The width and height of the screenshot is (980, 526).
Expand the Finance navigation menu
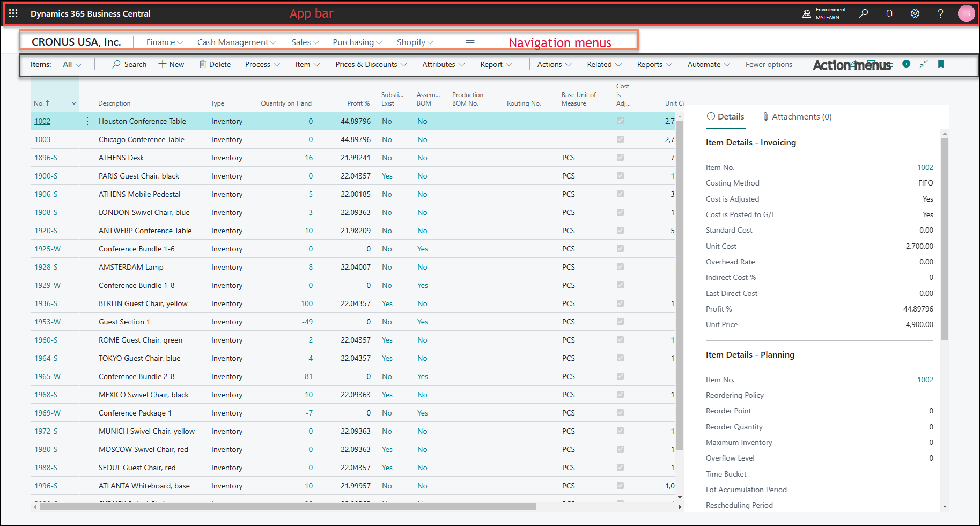point(165,42)
